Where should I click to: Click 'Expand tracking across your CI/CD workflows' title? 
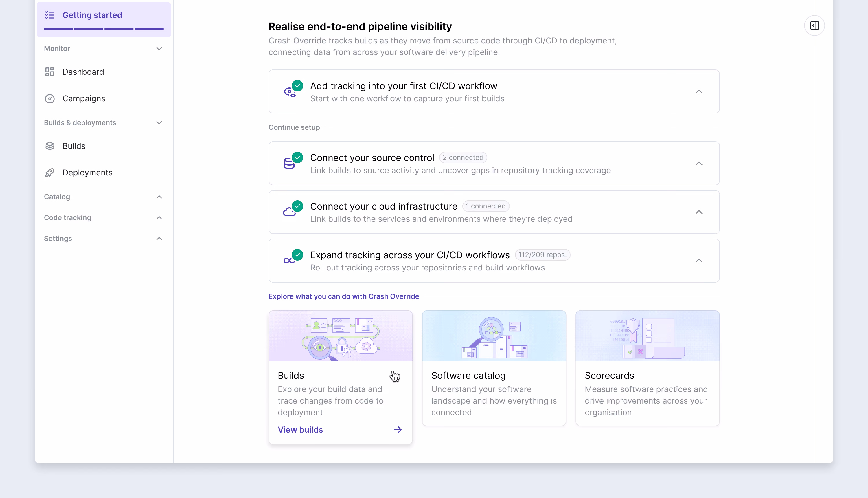[410, 255]
